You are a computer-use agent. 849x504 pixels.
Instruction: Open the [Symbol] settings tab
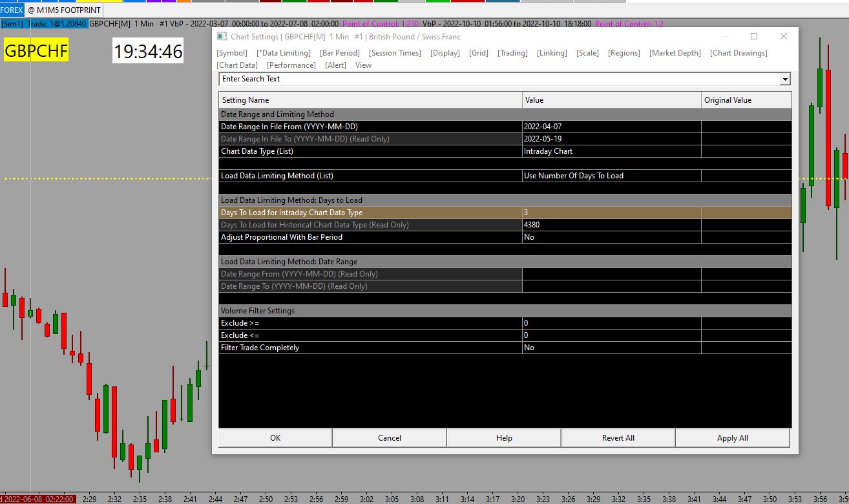[x=232, y=53]
